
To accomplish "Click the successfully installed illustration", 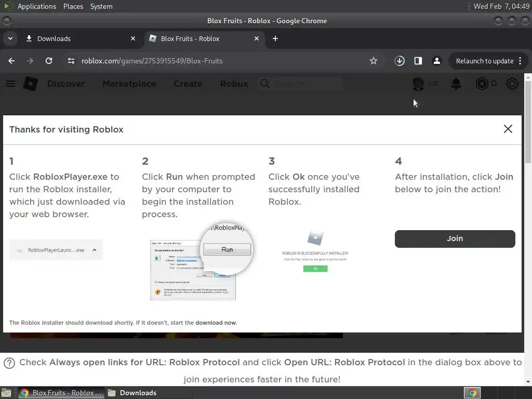I will [x=315, y=251].
